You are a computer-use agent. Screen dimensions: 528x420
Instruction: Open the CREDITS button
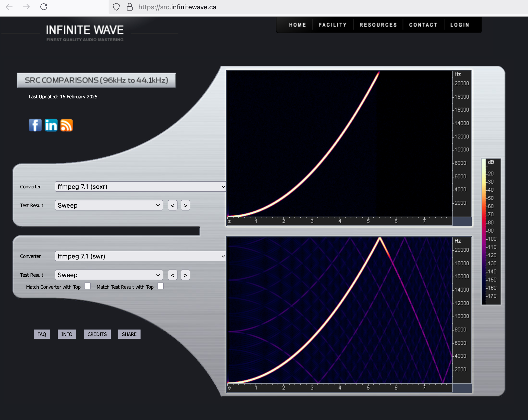[97, 334]
